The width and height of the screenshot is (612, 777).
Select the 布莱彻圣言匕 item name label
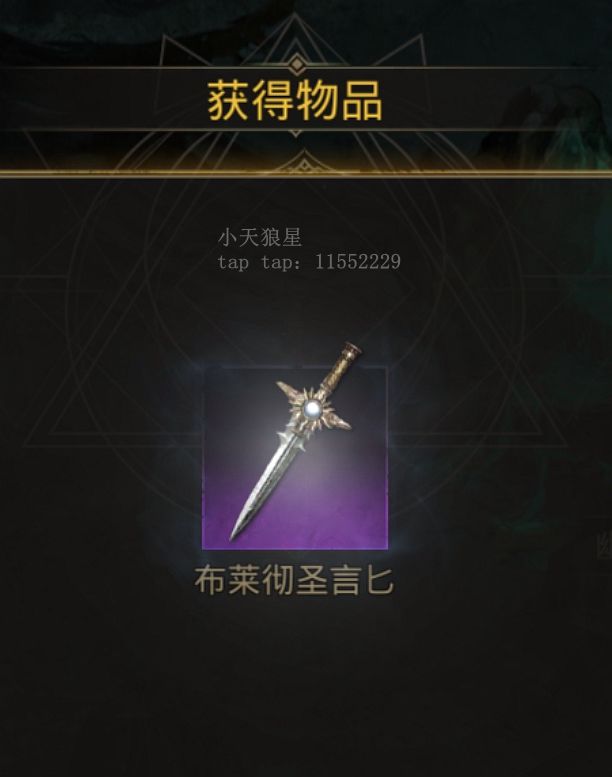pos(294,580)
